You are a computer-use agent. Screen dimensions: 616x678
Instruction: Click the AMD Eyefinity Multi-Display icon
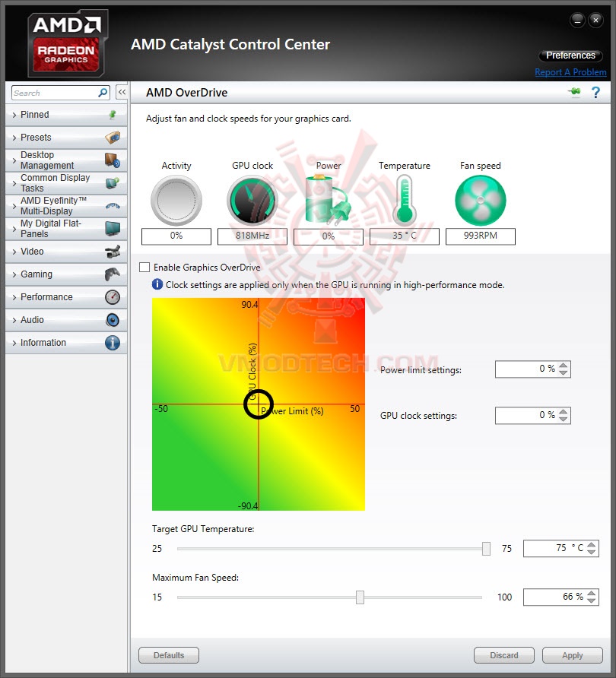coord(113,206)
